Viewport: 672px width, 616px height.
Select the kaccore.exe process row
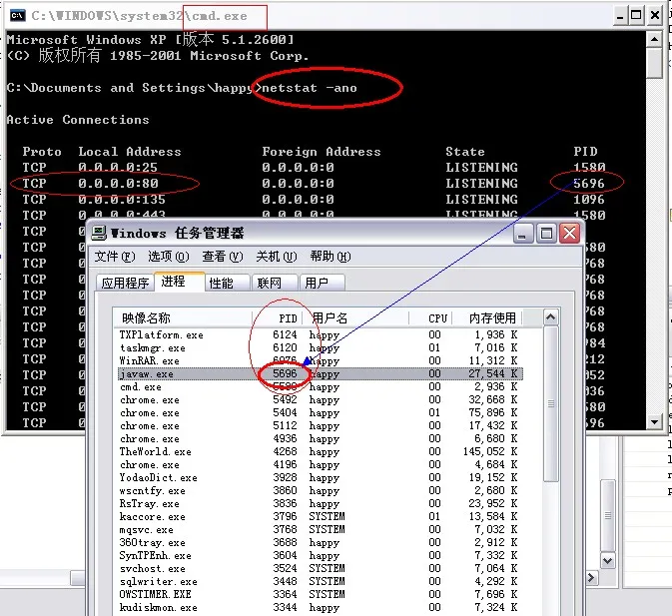click(x=321, y=516)
